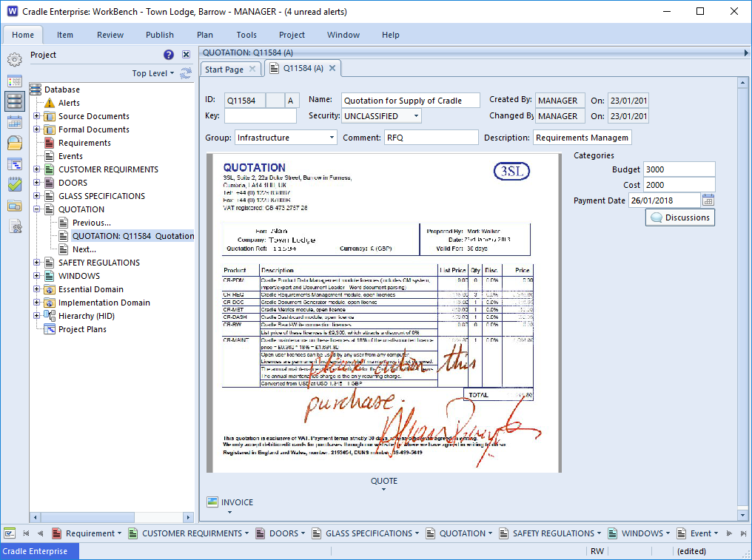Click the WINDOWS button in bottom bar
Screen dimensions: 752x560
point(638,533)
